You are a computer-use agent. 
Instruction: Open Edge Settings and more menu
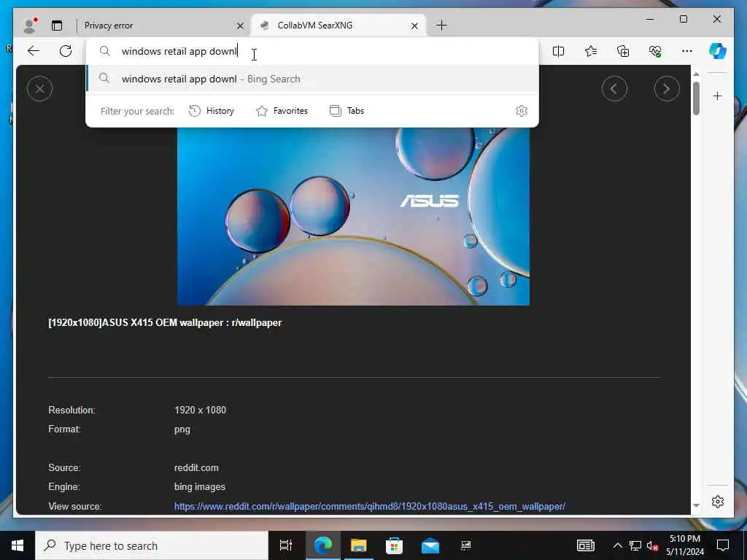[x=687, y=51]
